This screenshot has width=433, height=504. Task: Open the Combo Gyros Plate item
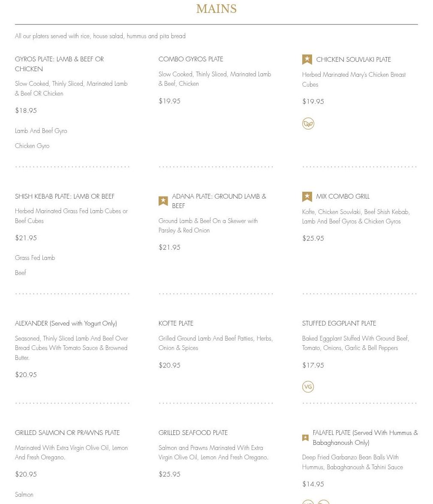(x=191, y=59)
